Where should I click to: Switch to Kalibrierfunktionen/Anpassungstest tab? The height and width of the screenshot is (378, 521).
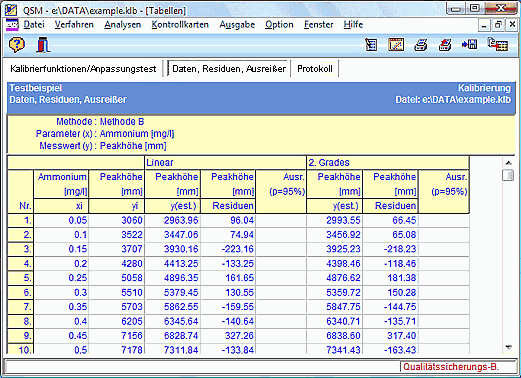point(83,69)
